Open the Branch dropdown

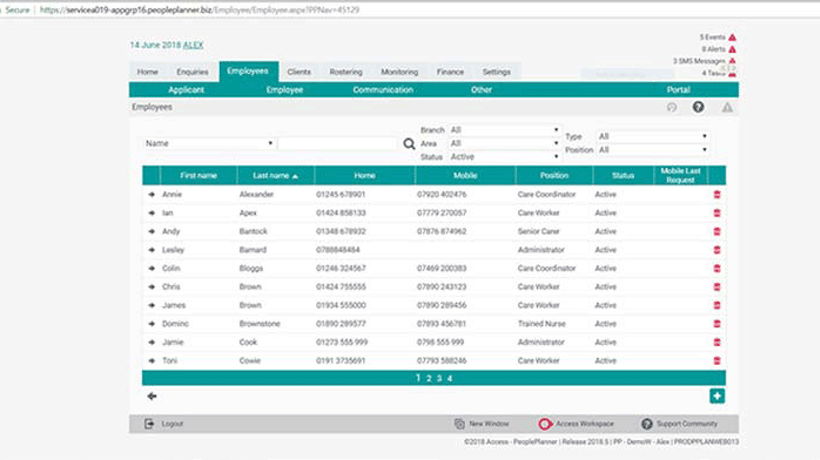point(504,130)
